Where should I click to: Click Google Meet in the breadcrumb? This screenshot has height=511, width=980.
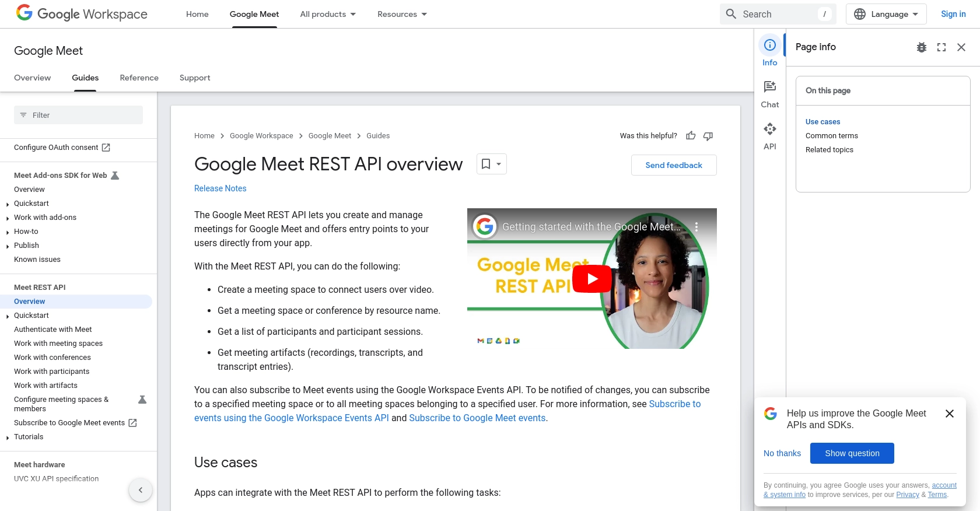pos(330,136)
